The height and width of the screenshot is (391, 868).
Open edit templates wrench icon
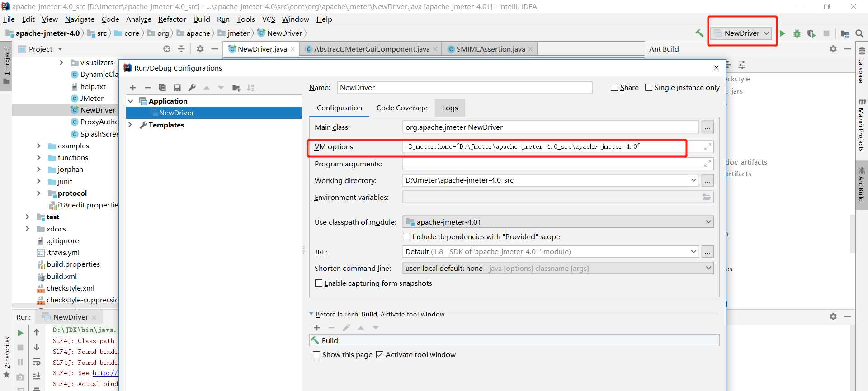click(x=192, y=88)
